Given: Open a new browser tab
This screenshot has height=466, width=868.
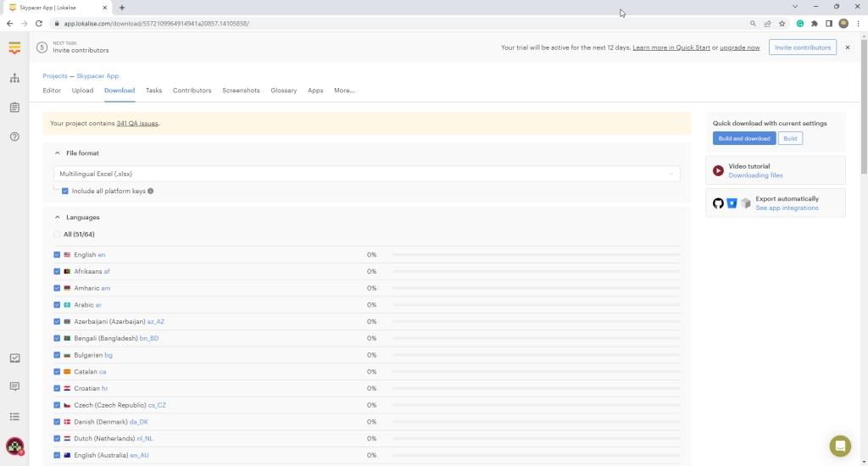Looking at the screenshot, I should click(x=122, y=8).
